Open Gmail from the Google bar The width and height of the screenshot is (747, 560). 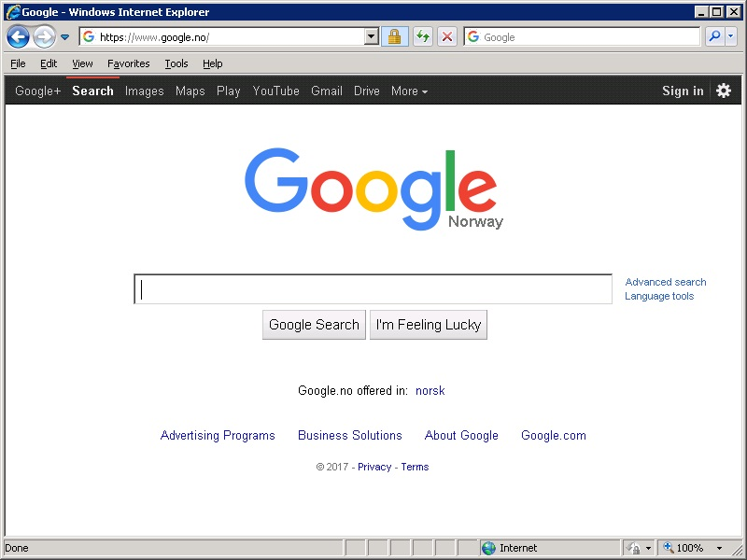click(327, 91)
